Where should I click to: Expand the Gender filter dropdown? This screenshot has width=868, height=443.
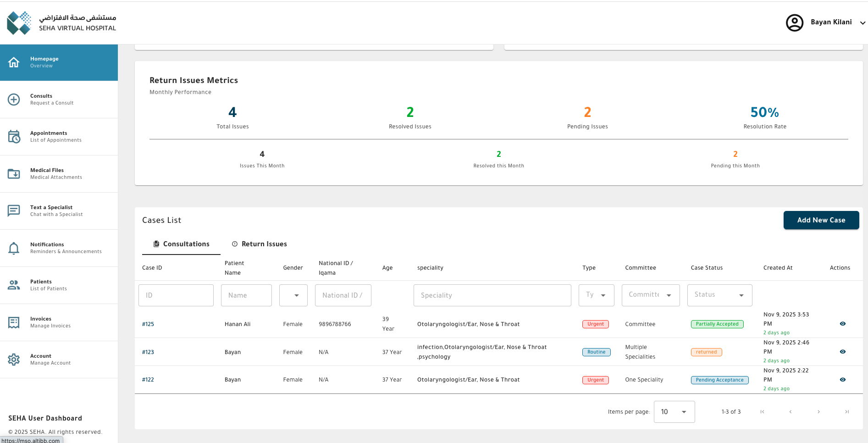293,295
